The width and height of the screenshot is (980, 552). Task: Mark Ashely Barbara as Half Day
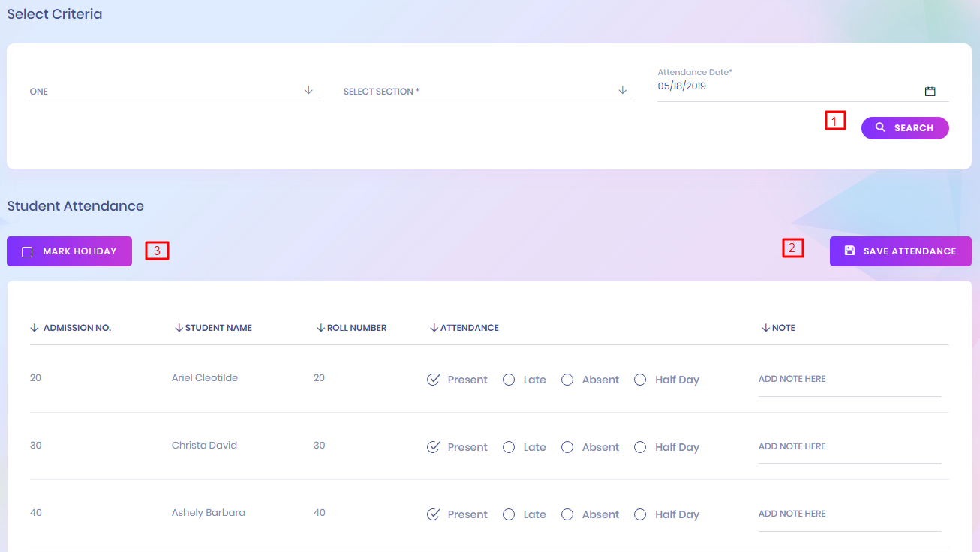640,514
